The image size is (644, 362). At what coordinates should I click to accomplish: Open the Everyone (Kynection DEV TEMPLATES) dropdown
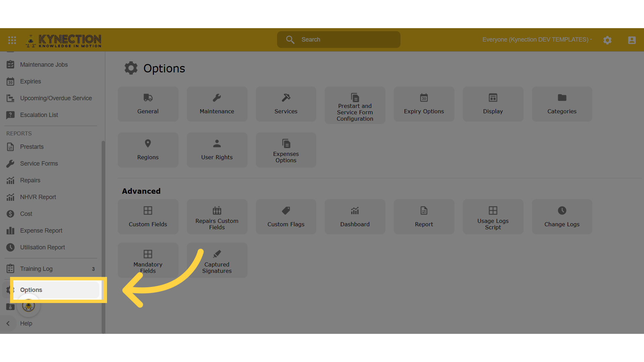click(537, 40)
